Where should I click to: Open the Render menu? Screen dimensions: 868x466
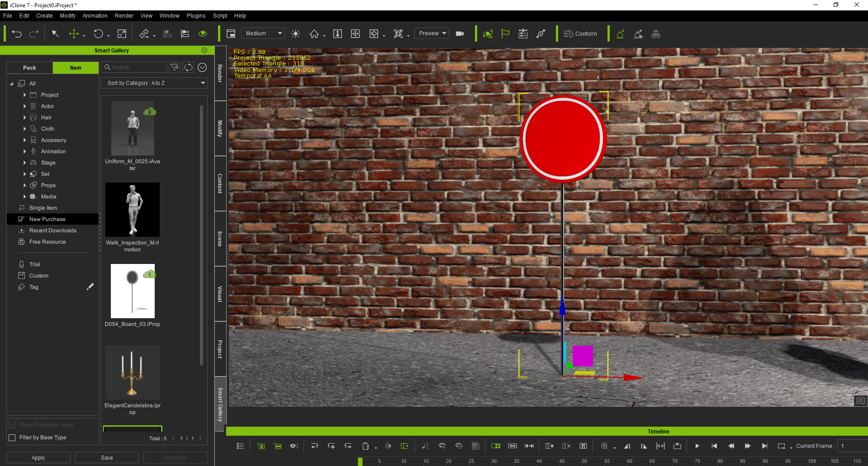coord(124,16)
